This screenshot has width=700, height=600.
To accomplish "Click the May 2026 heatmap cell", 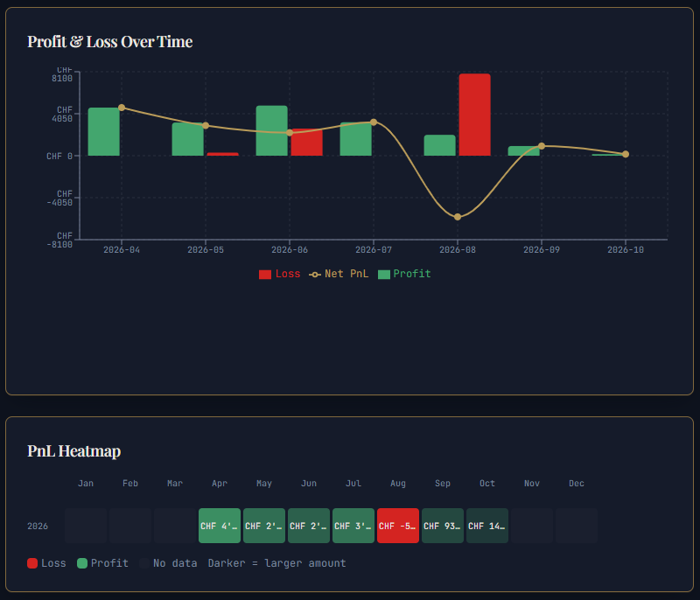I will [x=264, y=526].
